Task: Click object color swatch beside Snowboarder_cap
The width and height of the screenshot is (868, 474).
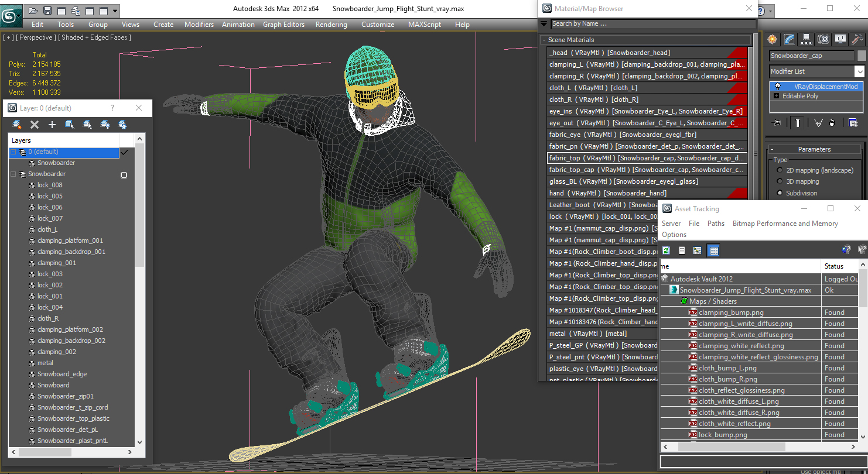Action: coord(862,56)
